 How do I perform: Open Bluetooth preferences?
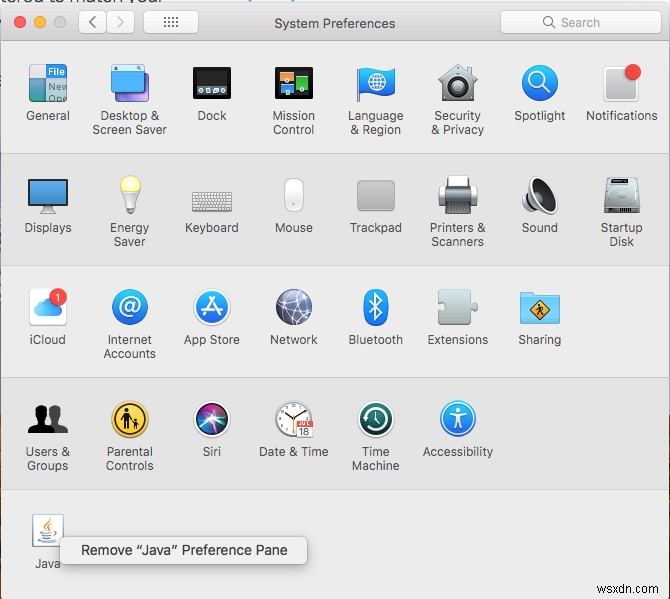(x=376, y=307)
